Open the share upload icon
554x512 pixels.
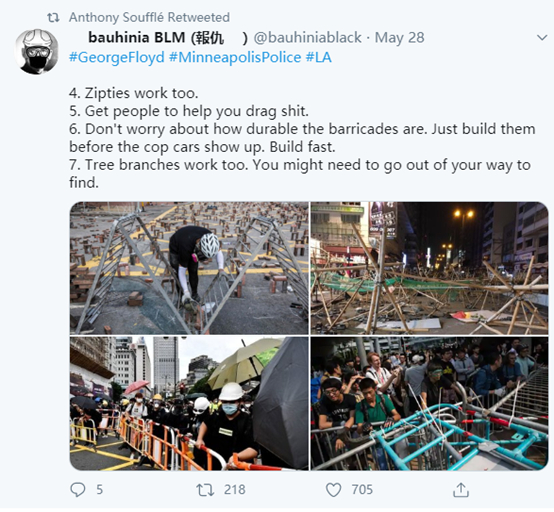point(461,490)
